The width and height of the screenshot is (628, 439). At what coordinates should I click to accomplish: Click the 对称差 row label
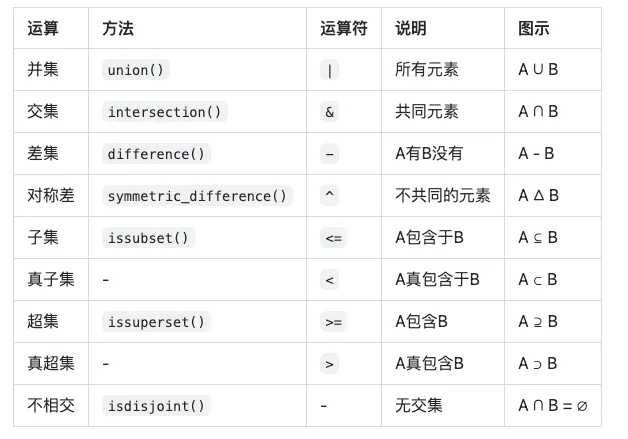click(x=51, y=196)
